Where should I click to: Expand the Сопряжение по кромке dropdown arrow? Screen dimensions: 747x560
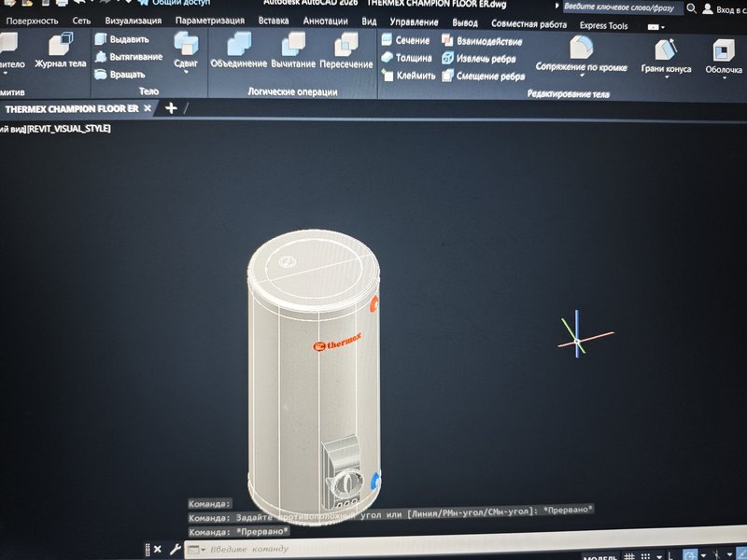[581, 76]
